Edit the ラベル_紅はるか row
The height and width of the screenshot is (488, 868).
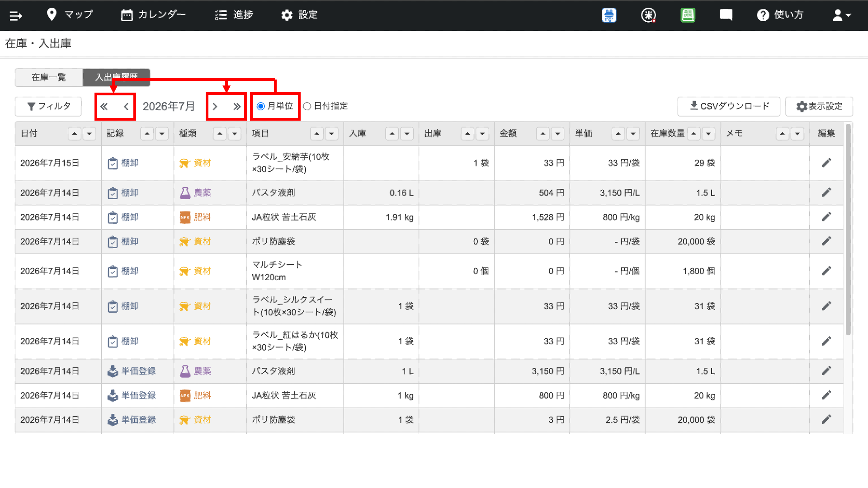826,341
